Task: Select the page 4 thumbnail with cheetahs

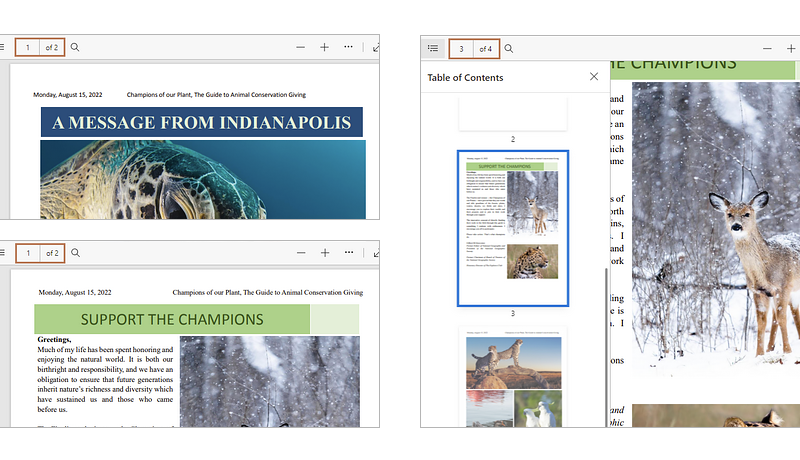Action: 513,378
